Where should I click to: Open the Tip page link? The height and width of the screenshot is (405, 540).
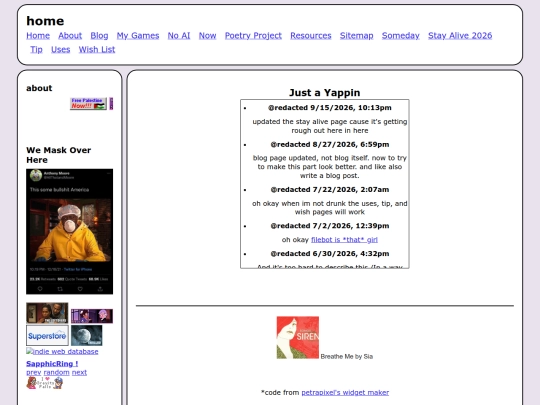(36, 50)
